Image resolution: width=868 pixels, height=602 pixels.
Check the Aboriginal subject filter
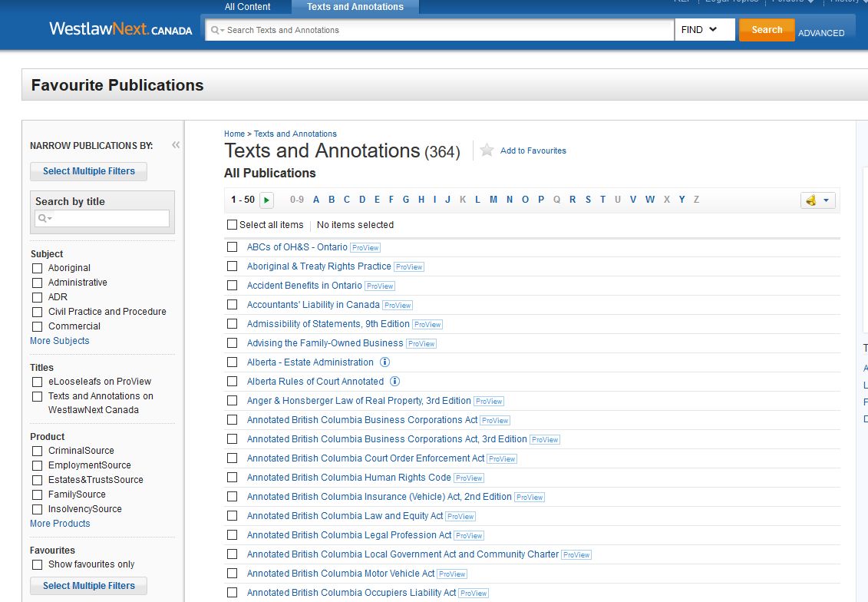coord(36,267)
